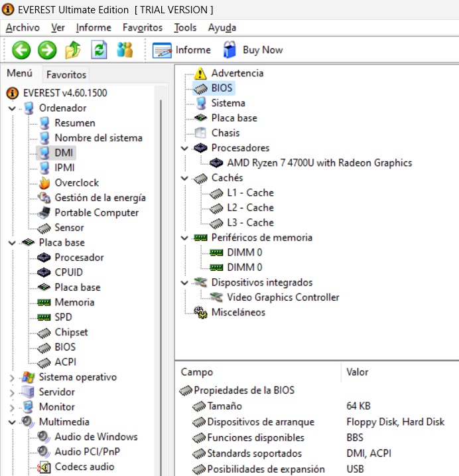Screen dimensions: 459x476
Task: Expand the Sistema operativo node
Action: point(12,377)
